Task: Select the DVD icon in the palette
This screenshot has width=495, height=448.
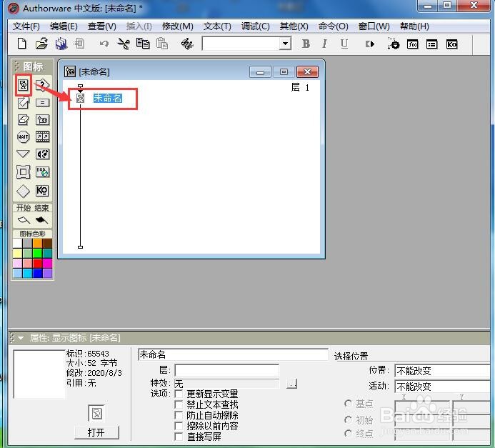Action: (42, 172)
